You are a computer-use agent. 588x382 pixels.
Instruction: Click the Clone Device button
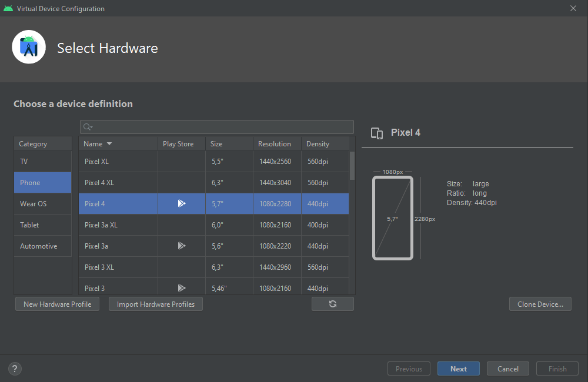(540, 304)
